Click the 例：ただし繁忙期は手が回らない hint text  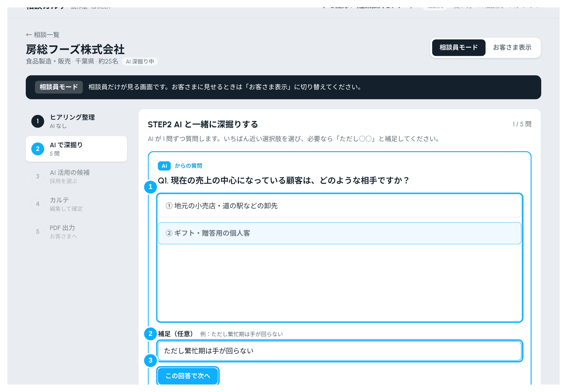click(241, 334)
